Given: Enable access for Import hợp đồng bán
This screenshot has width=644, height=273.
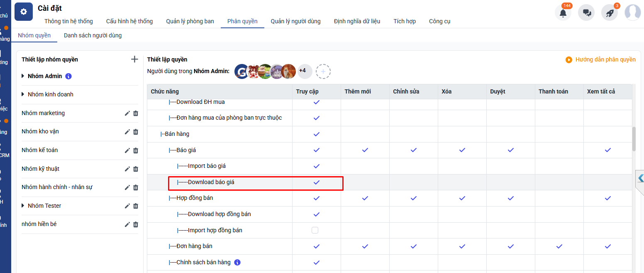Looking at the screenshot, I should 315,230.
